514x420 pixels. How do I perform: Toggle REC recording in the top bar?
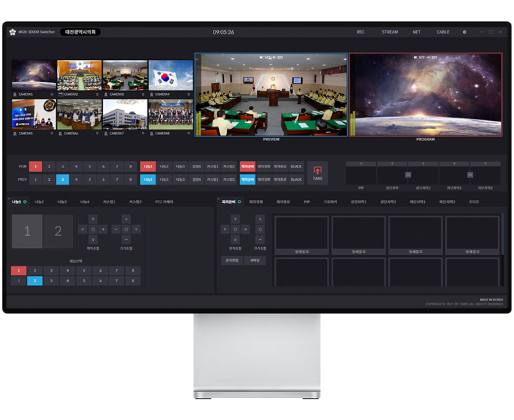tap(360, 32)
